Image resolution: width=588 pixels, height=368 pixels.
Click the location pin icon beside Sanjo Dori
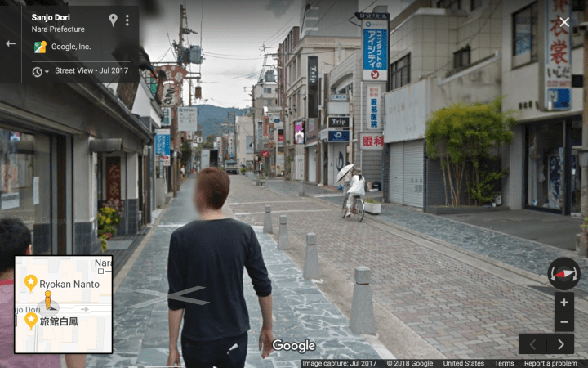pyautogui.click(x=113, y=20)
